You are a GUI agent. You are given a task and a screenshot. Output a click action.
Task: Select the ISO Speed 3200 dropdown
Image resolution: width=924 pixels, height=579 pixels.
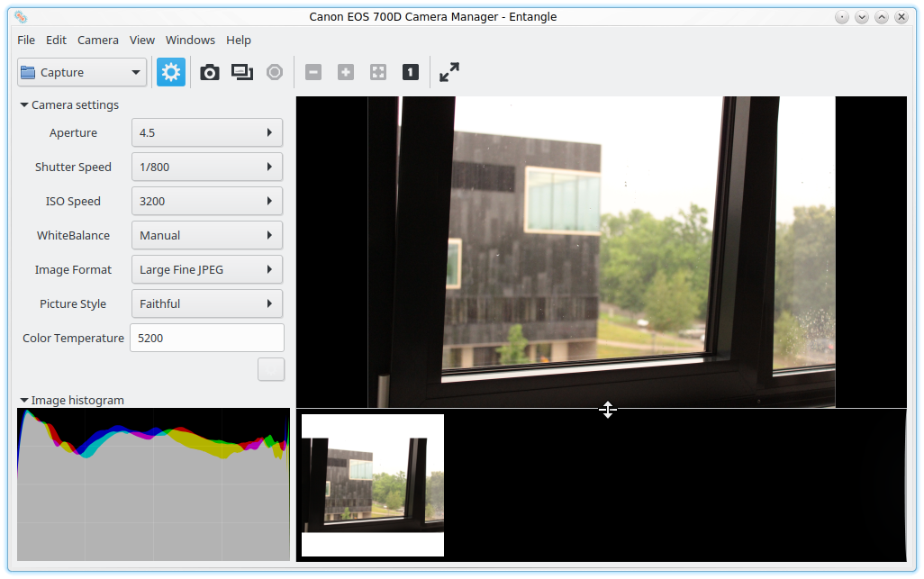coord(206,201)
